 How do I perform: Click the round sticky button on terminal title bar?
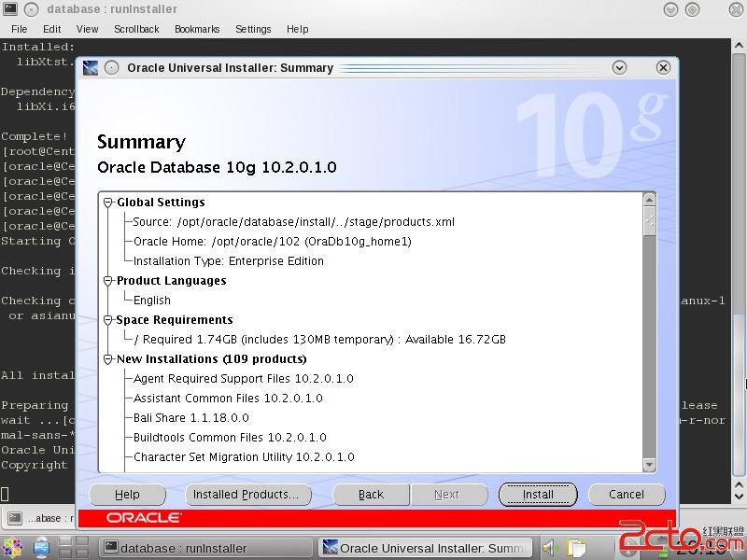point(31,8)
